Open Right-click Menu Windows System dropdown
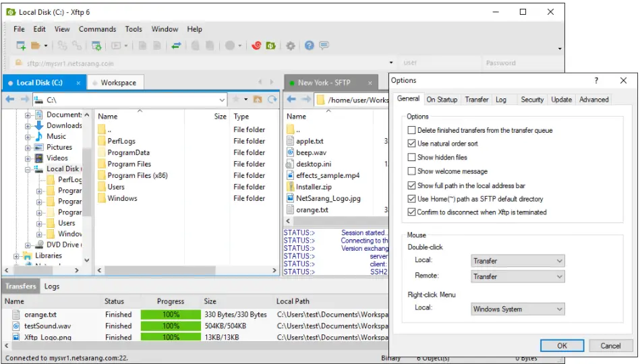This screenshot has width=640, height=364. (x=517, y=309)
